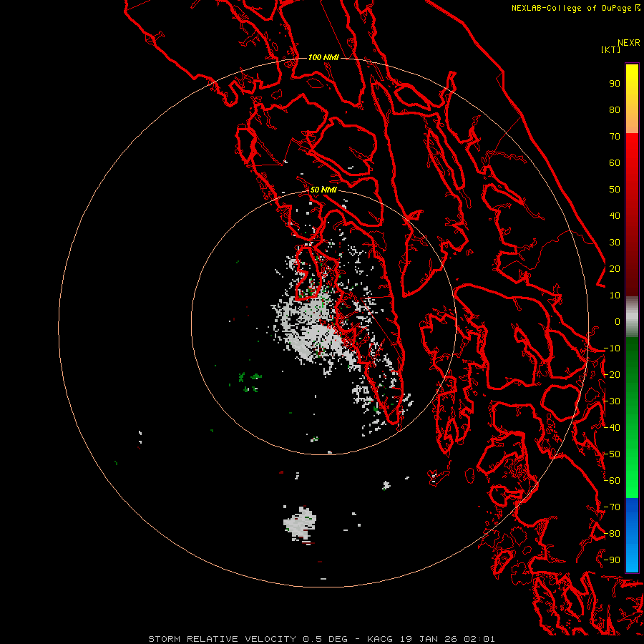Image resolution: width=644 pixels, height=644 pixels.
Task: Click the 19 JAN 26 date text
Action: pos(429,639)
